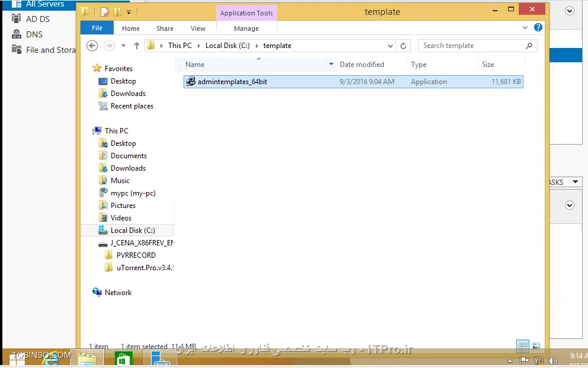Click This PC in the address bar
Image resolution: width=588 pixels, height=368 pixels.
click(x=179, y=46)
